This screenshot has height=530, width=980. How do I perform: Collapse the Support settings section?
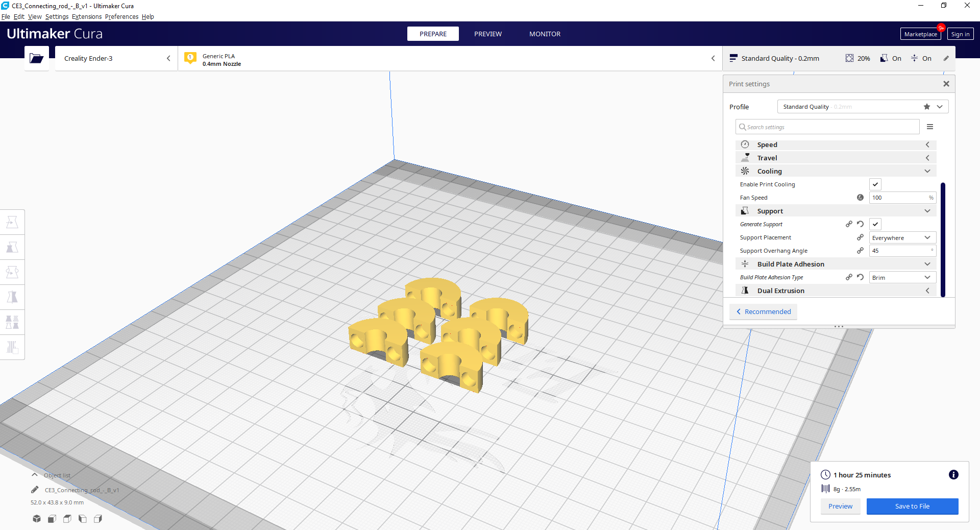click(x=836, y=211)
